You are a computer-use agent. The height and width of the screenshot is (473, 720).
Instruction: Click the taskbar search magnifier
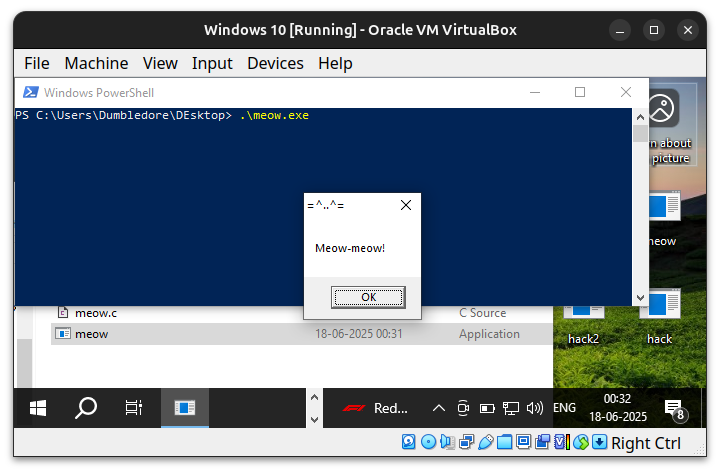(x=86, y=408)
